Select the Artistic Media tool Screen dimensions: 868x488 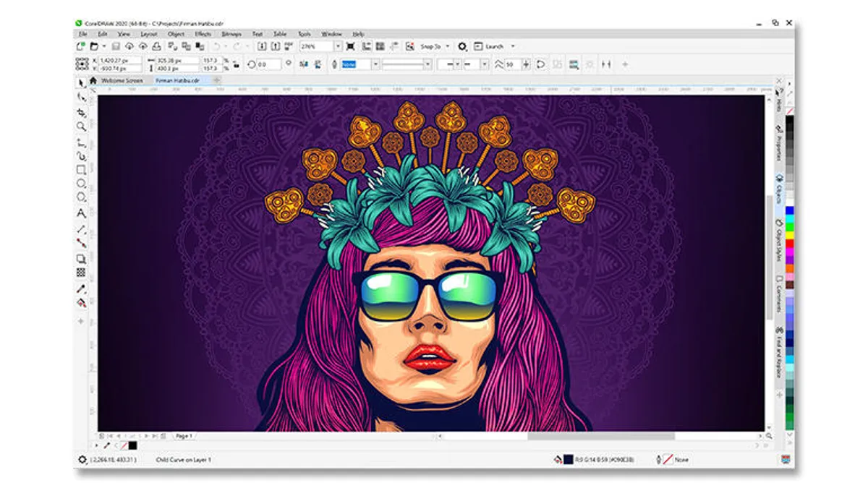coord(81,156)
